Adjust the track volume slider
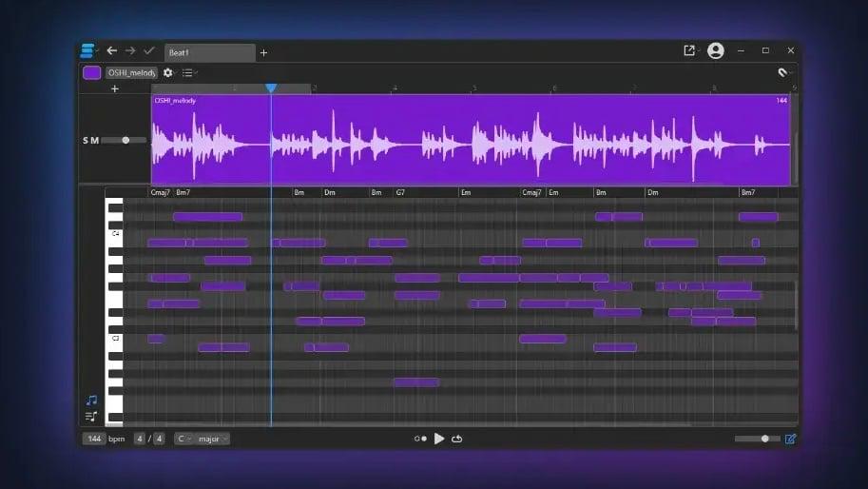 coord(124,140)
